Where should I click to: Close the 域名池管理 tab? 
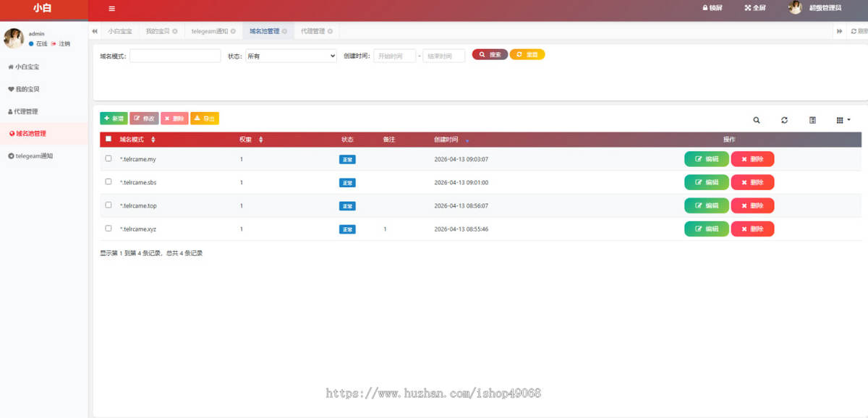285,31
